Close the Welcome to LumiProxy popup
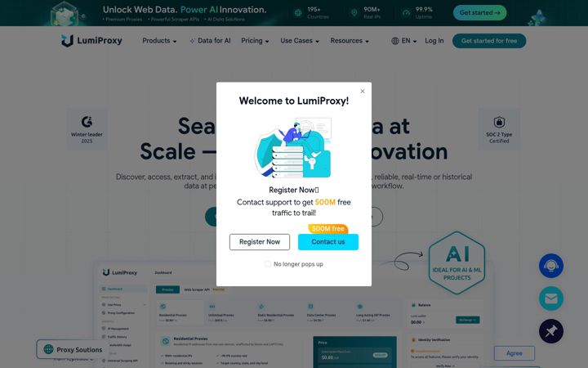Screen dimensions: 588x368 pos(363,92)
